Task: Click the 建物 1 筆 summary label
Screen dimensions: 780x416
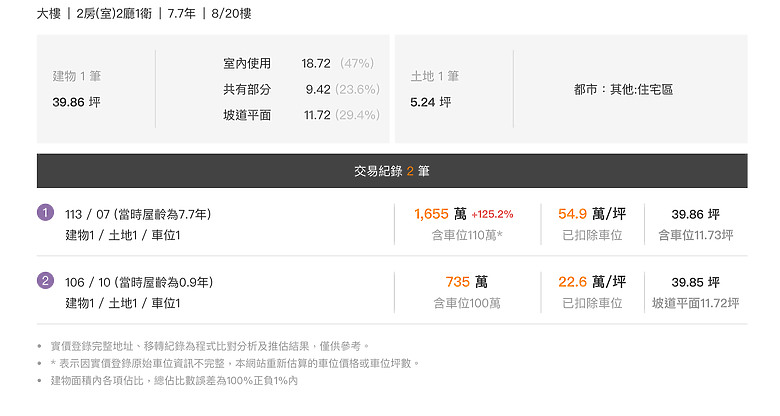Action: point(77,76)
